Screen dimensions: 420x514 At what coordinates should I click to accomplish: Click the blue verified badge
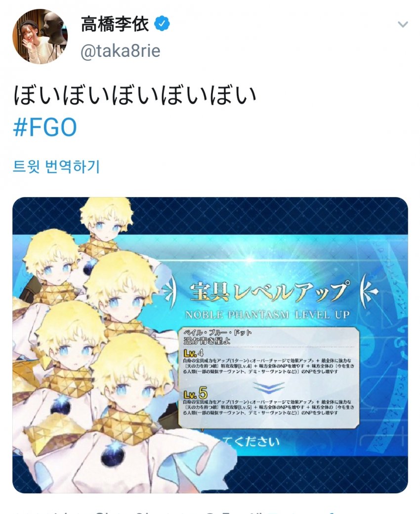pyautogui.click(x=162, y=24)
